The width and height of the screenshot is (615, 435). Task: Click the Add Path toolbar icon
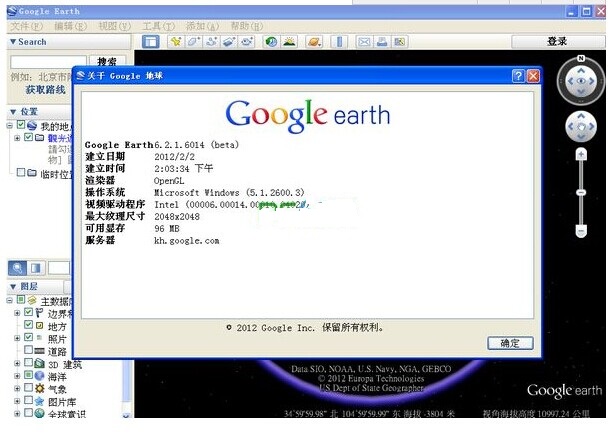212,42
